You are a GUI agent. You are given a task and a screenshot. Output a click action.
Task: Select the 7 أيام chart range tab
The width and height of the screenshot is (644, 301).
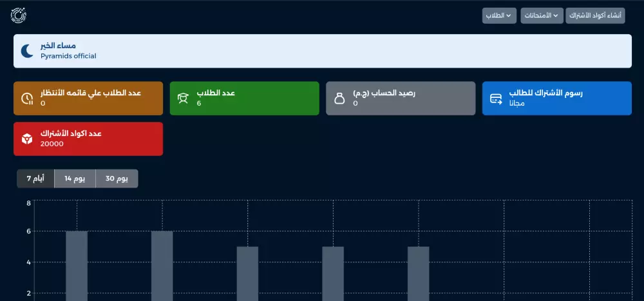click(35, 179)
